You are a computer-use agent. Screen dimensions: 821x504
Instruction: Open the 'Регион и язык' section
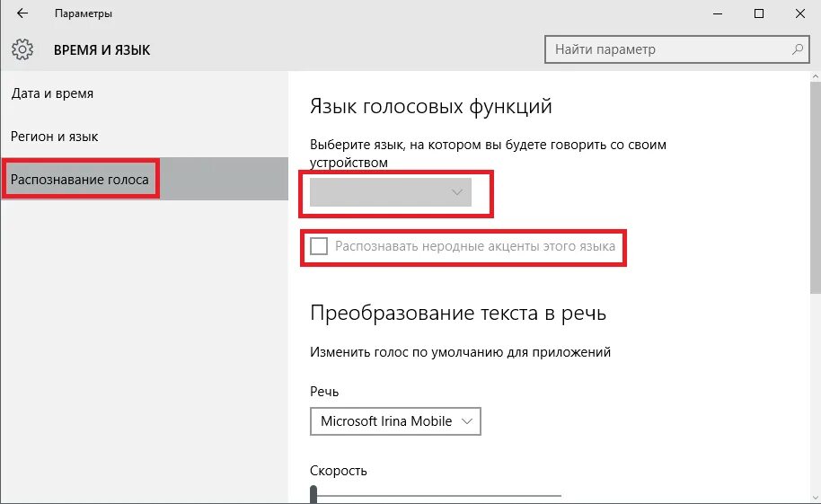click(x=144, y=137)
